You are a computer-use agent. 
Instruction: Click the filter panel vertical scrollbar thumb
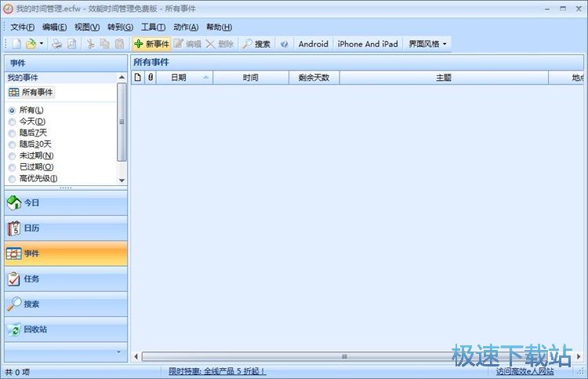(122, 122)
